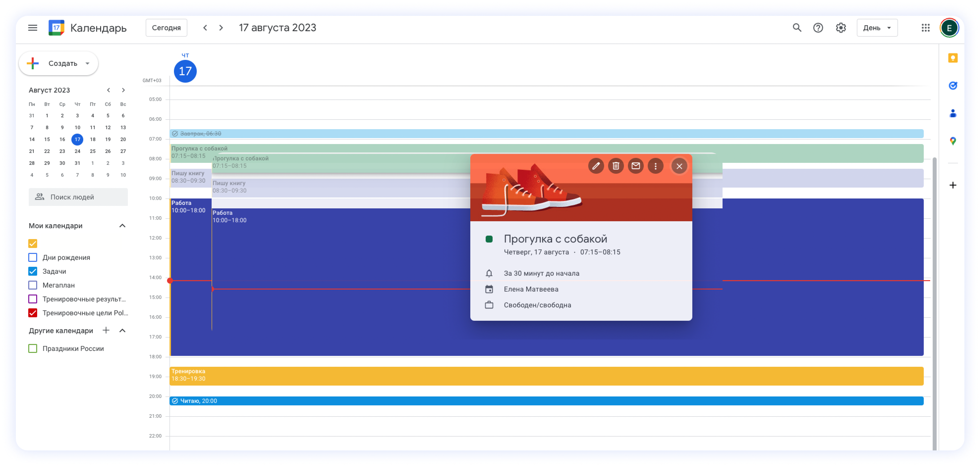Click the pencil edit icon in event popup
Image resolution: width=980 pixels, height=466 pixels.
[596, 166]
